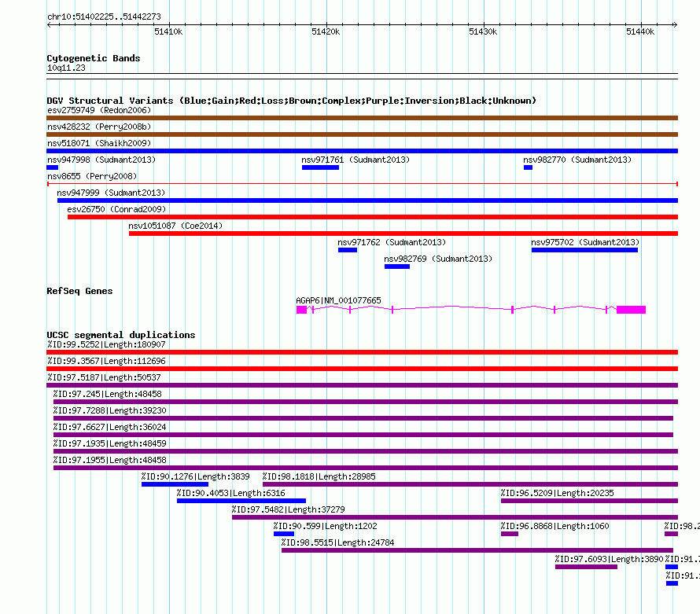Click red bar under %ID:99.5252 duplication

362,352
